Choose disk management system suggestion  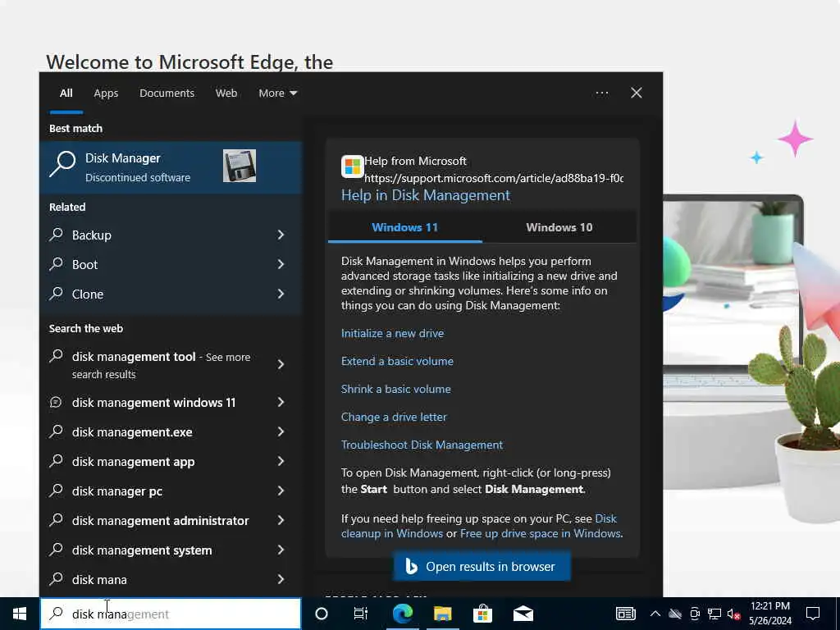[x=171, y=550]
